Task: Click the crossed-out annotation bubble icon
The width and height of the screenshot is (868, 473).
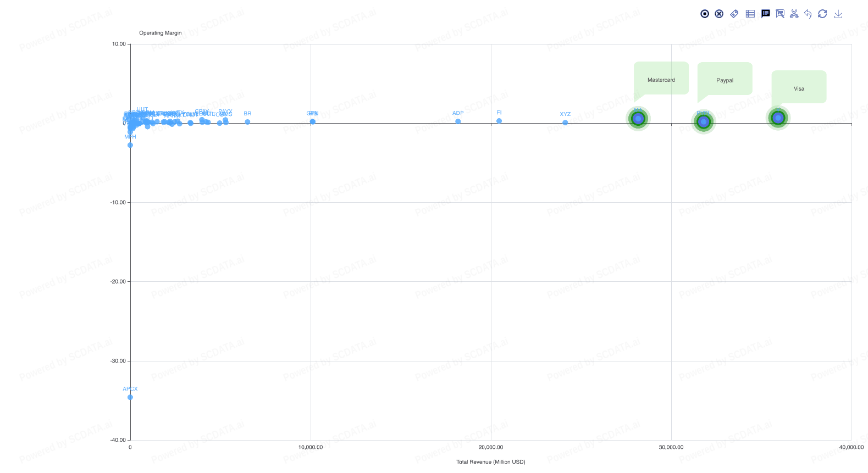Action: coord(780,14)
